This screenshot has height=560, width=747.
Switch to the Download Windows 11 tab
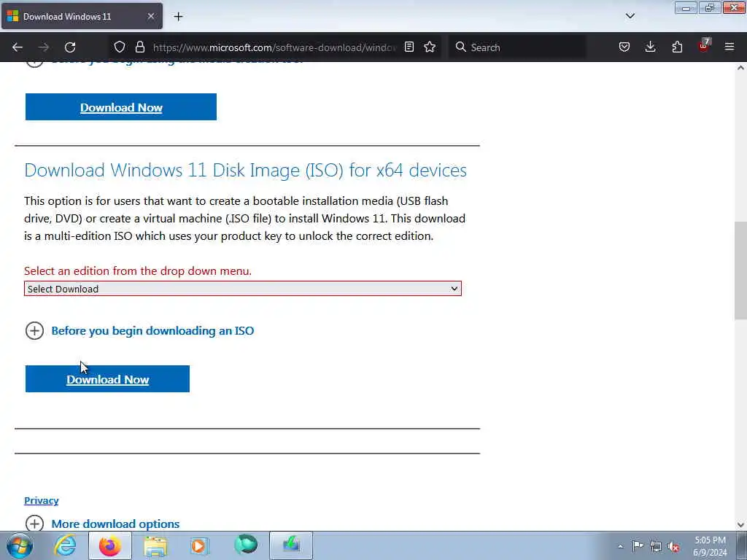tap(82, 16)
